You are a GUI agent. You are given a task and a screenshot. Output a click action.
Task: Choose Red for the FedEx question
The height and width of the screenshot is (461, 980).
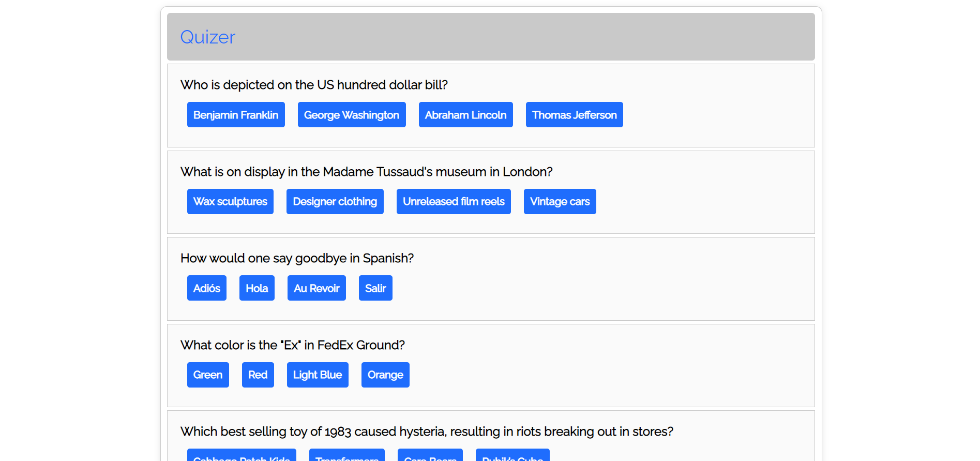point(258,375)
